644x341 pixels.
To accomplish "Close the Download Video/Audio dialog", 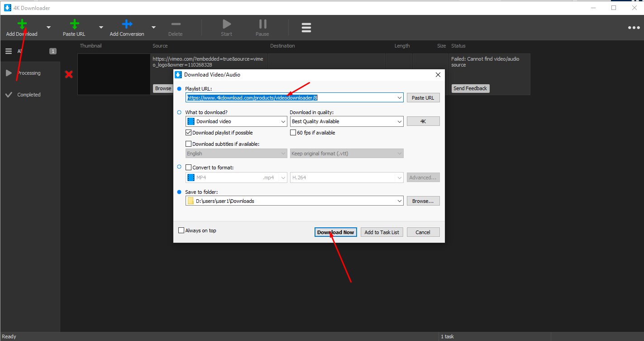I will pos(438,75).
